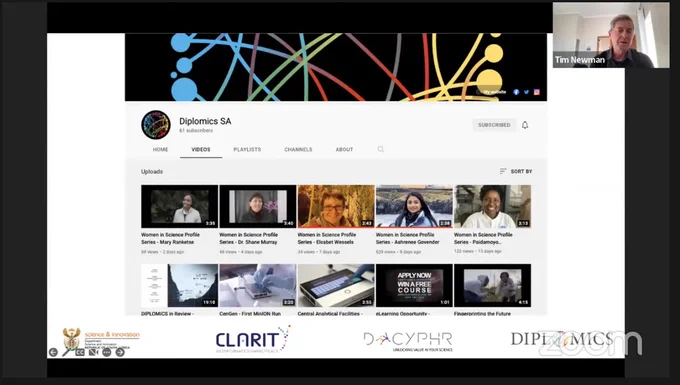Click '34 views · 7 days ago' text
The height and width of the screenshot is (385, 680).
click(319, 252)
